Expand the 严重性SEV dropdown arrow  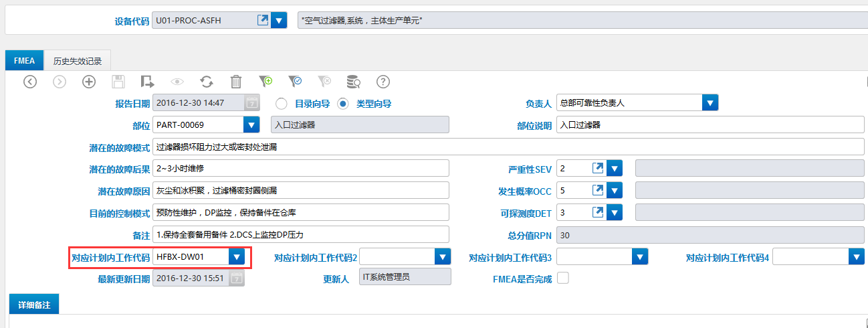615,168
